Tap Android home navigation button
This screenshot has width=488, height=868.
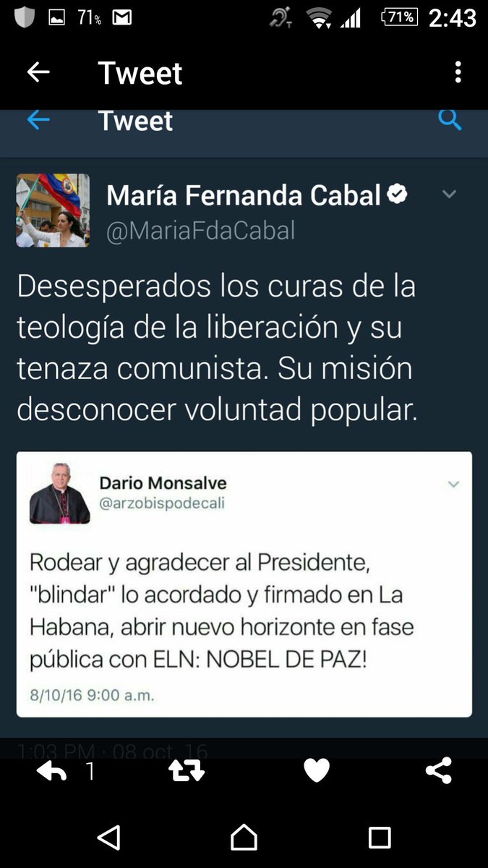pos(244,838)
